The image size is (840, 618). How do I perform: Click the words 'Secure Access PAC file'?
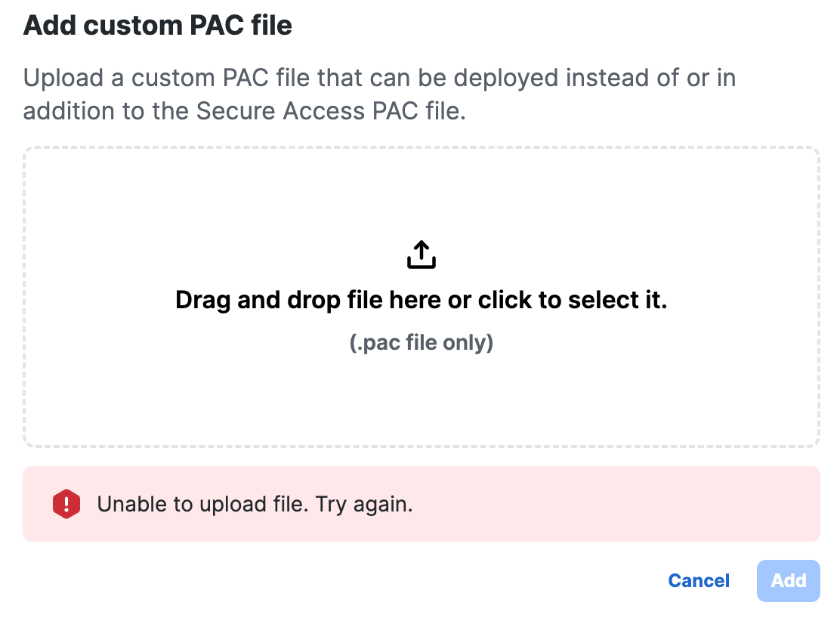click(331, 111)
